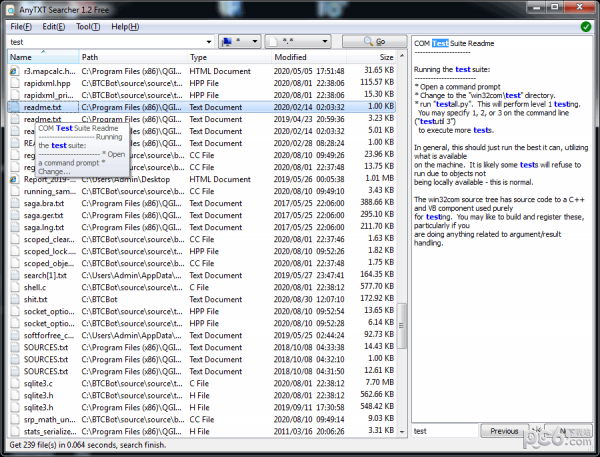Click the results list scrollbar thumb
This screenshot has width=600, height=457.
pos(401,326)
